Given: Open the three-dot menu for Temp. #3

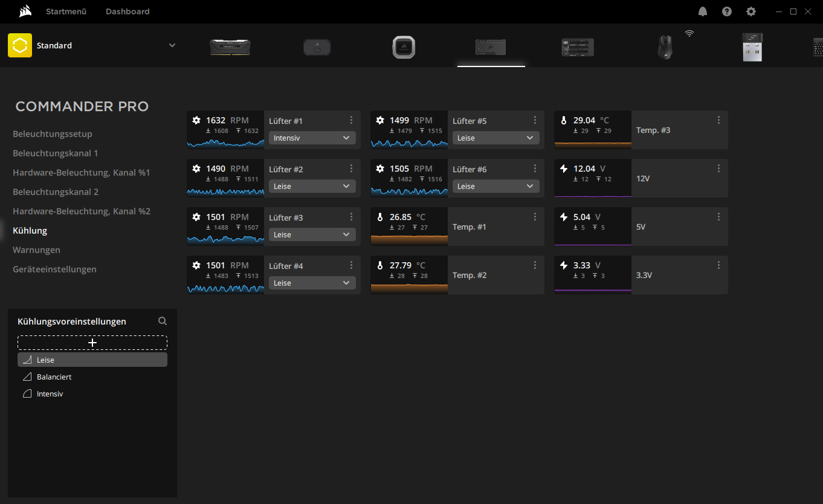Looking at the screenshot, I should pos(718,120).
